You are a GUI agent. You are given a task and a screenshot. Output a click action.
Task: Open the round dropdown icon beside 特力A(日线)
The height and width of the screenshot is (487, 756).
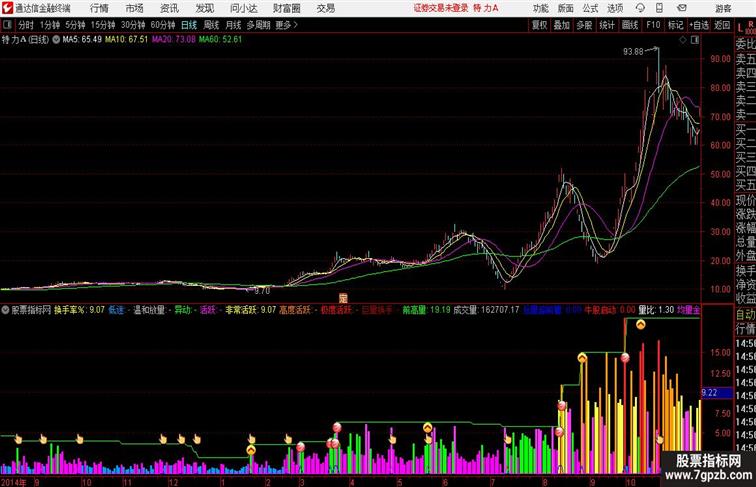pos(56,40)
